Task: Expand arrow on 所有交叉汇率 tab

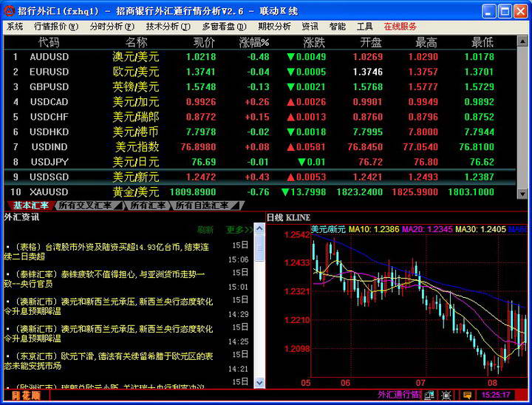Action: (x=118, y=205)
